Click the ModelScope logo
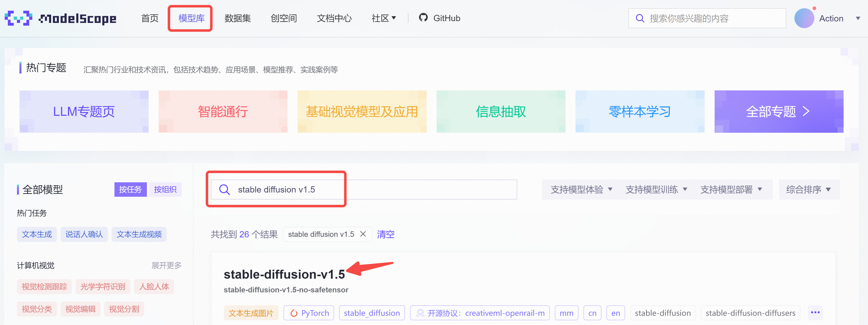Screen dimensions: 868x325 point(61,18)
